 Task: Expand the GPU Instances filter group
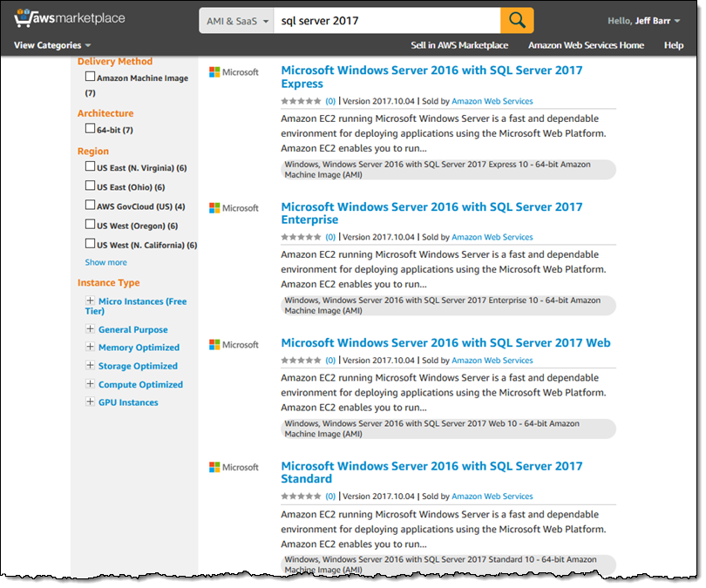pyautogui.click(x=90, y=402)
